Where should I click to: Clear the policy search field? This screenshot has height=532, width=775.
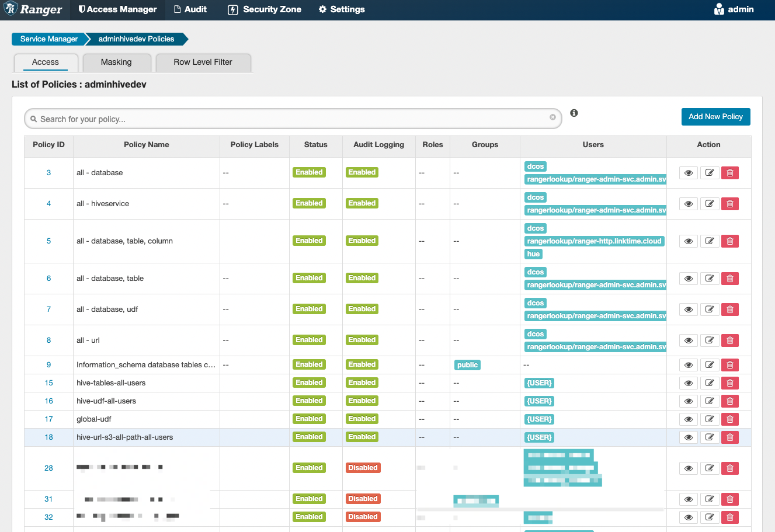(552, 117)
